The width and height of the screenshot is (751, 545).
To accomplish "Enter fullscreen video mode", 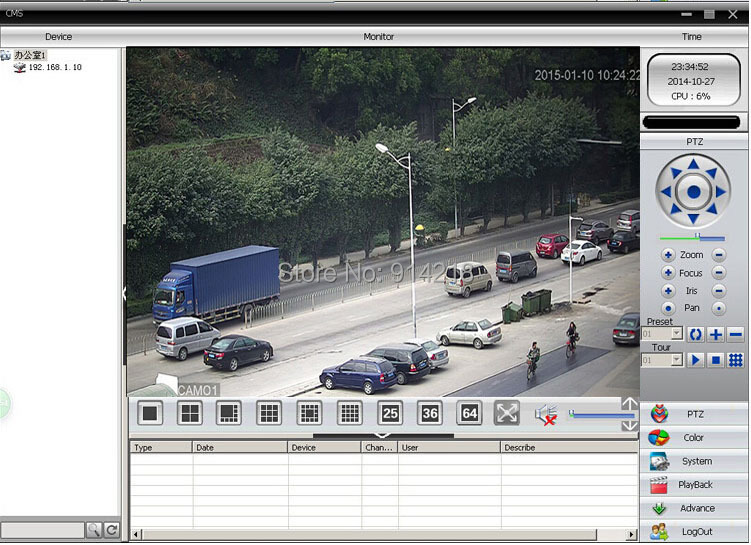I will pos(507,412).
